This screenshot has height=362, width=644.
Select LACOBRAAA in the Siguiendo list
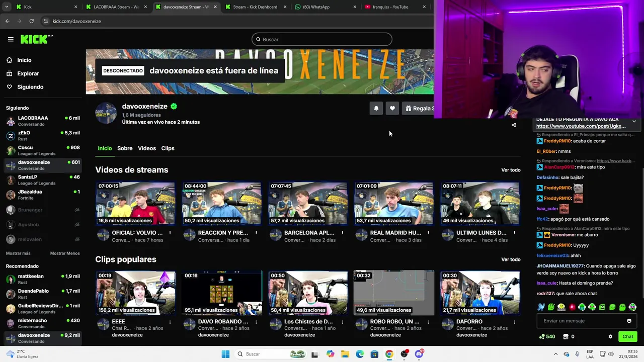click(x=43, y=121)
